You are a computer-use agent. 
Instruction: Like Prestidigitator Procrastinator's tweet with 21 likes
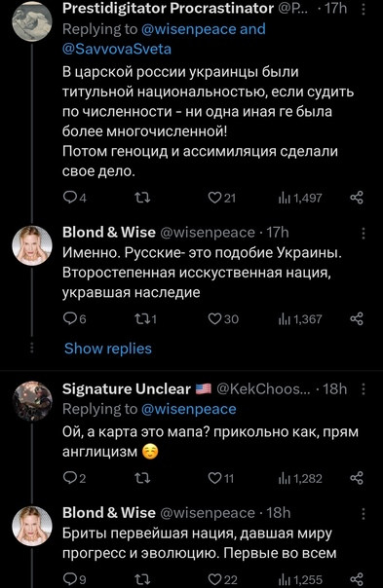(x=214, y=198)
